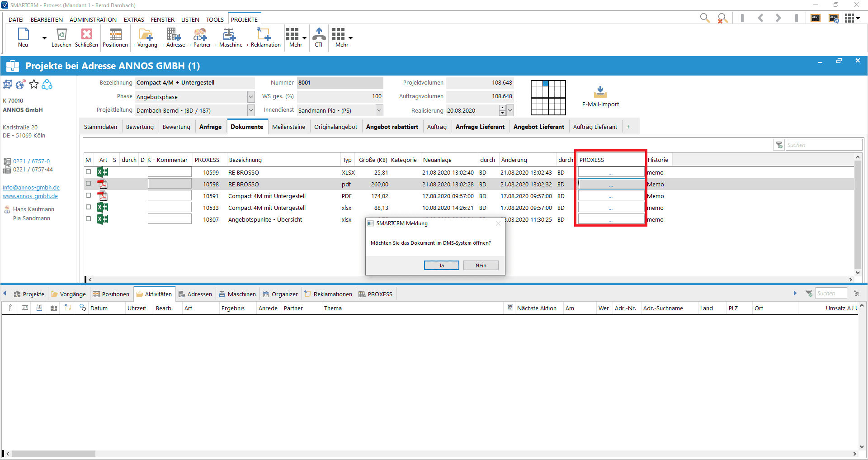Click the + Maschine toolbar icon
The width and height of the screenshot is (868, 460).
229,34
